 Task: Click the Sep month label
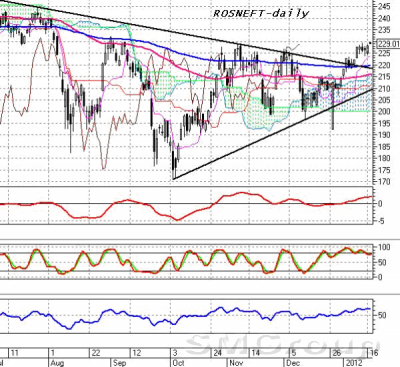[119, 363]
